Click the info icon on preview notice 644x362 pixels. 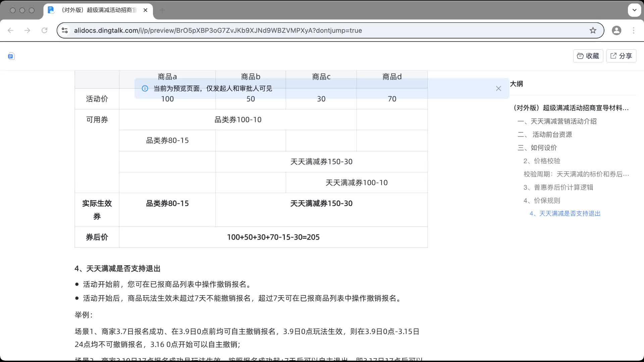pos(145,88)
